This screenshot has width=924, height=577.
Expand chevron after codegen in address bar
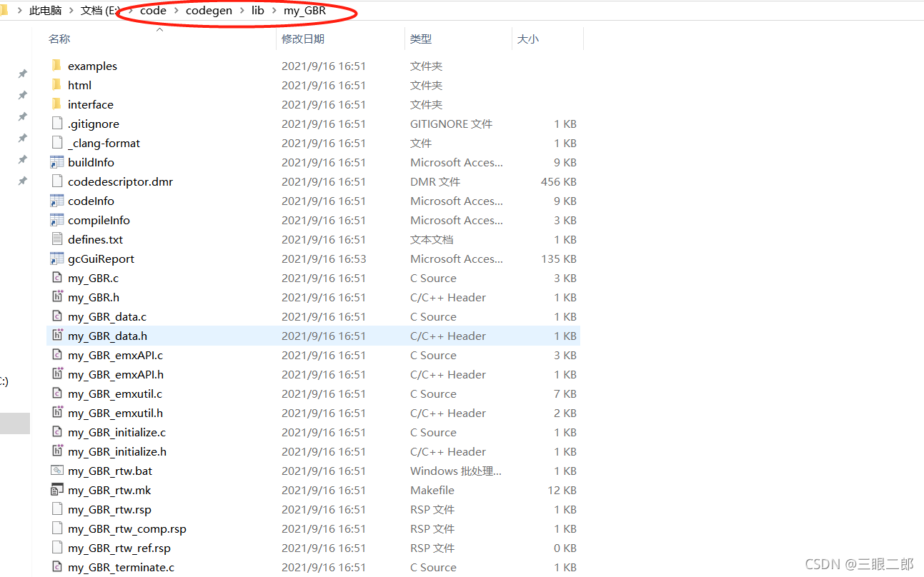[x=242, y=11]
